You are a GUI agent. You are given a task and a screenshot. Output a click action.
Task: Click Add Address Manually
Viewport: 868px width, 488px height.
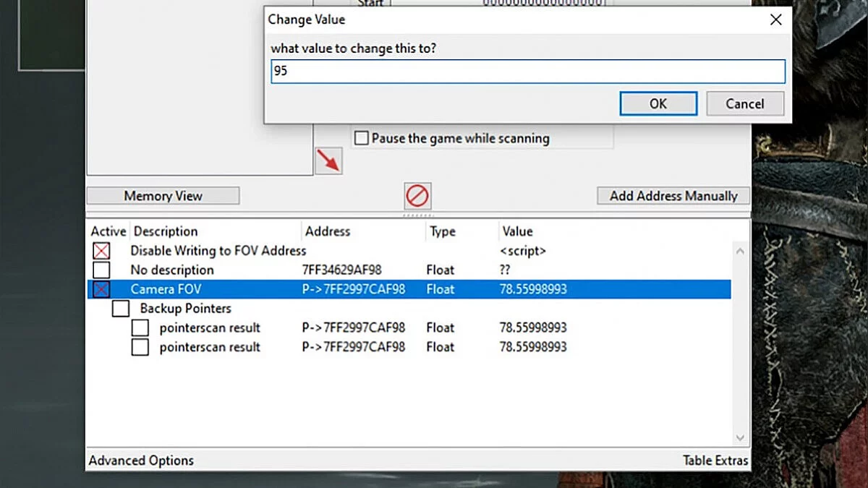tap(673, 196)
